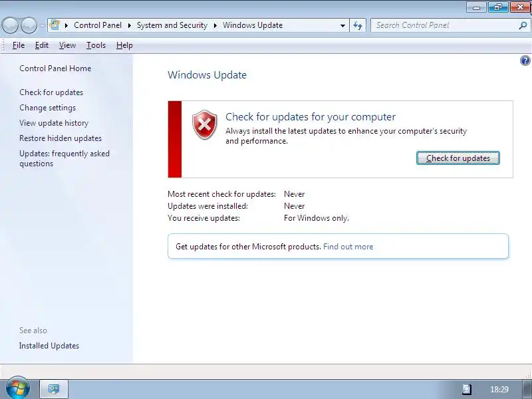This screenshot has width=532, height=399.
Task: Expand the arrow after System and Security
Action: [x=215, y=25]
